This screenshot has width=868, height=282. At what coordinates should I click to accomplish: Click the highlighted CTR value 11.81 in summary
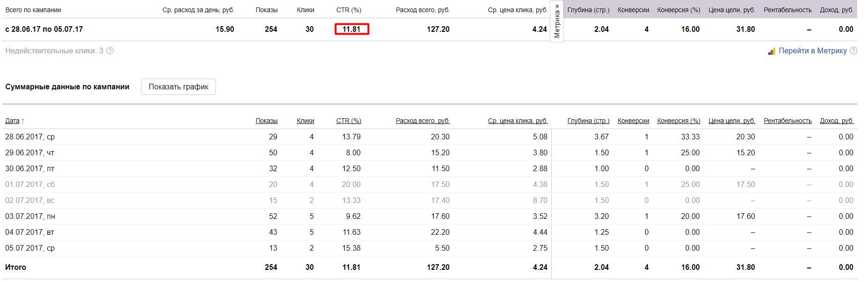tap(352, 29)
